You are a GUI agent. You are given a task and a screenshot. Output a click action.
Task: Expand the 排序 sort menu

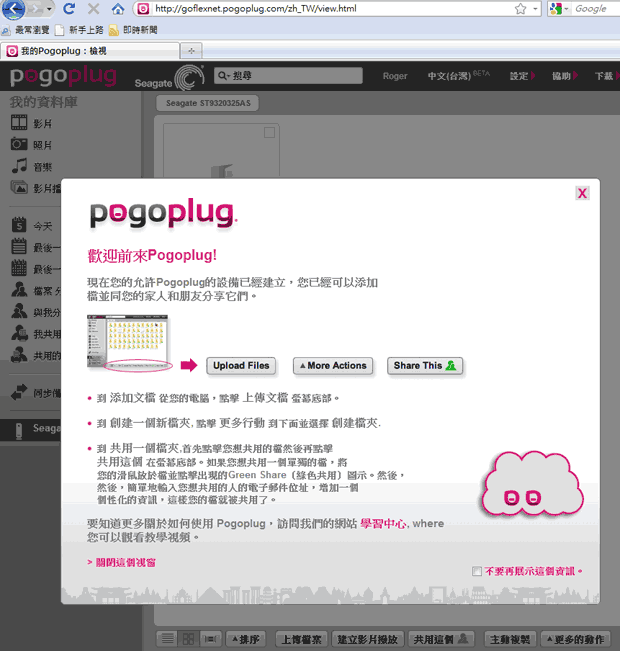click(246, 638)
